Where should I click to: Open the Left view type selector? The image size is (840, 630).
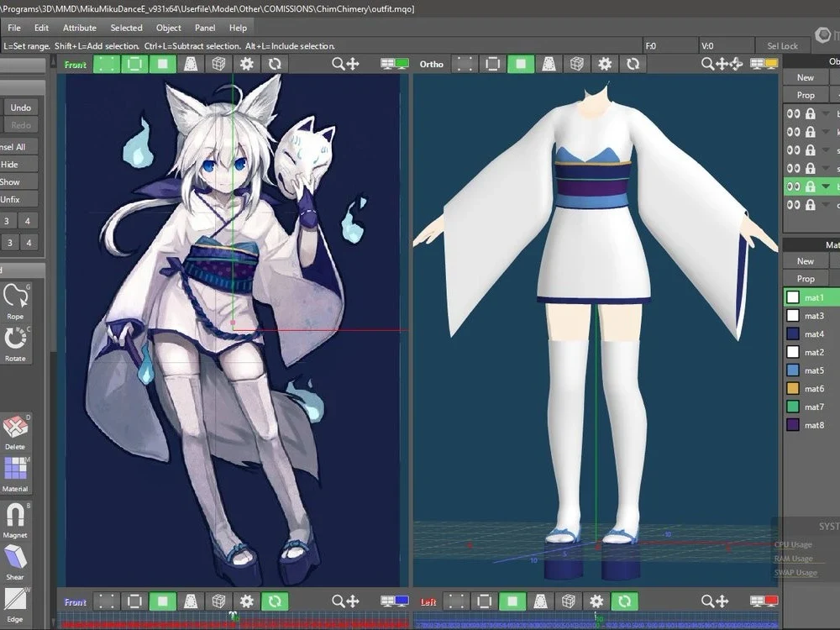pos(428,601)
